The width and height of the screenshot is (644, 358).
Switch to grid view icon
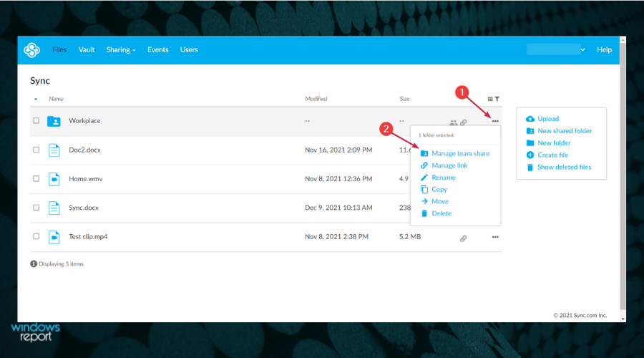(490, 99)
